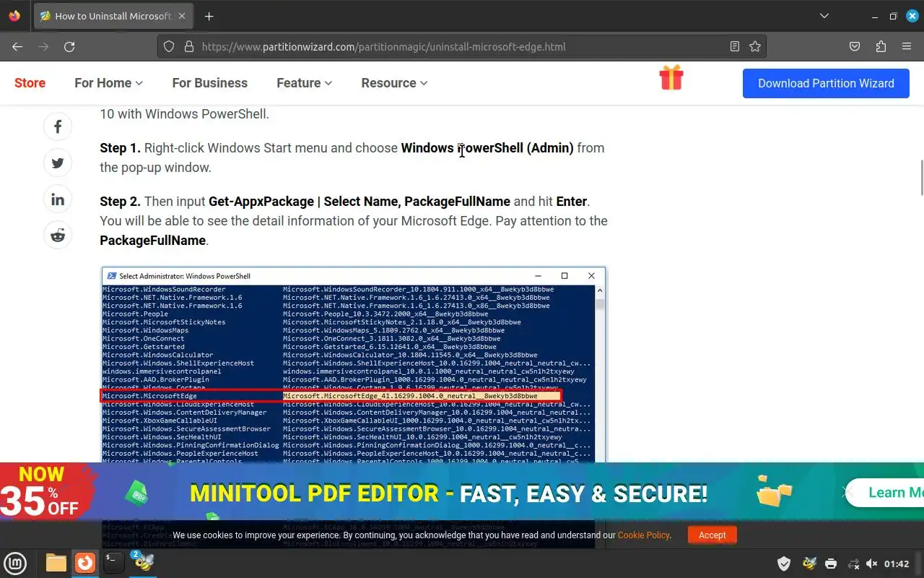924x578 pixels.
Task: Open the Cookie Policy link
Action: point(644,535)
